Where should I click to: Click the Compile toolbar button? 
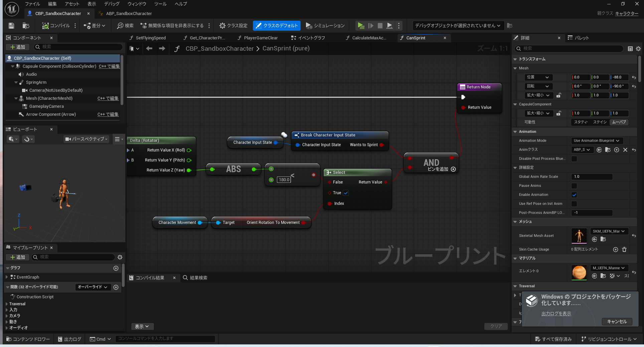(56, 26)
